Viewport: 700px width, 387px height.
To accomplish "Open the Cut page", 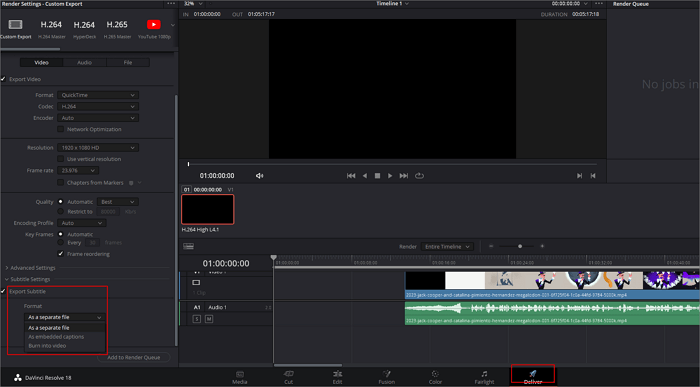I will click(x=289, y=377).
